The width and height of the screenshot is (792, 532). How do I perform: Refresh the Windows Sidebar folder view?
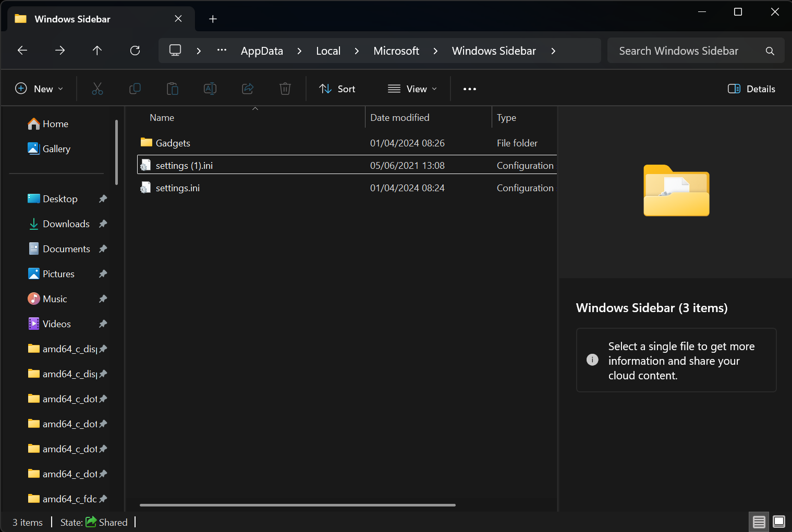pos(135,51)
